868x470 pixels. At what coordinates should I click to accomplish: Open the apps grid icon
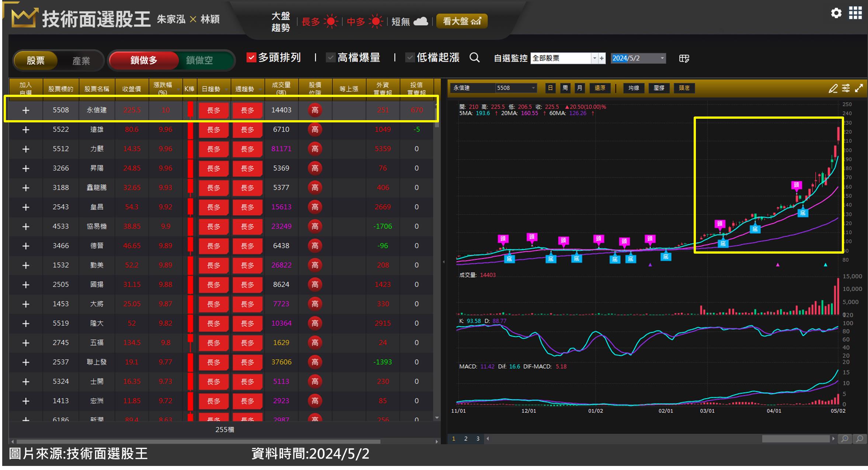(x=855, y=13)
